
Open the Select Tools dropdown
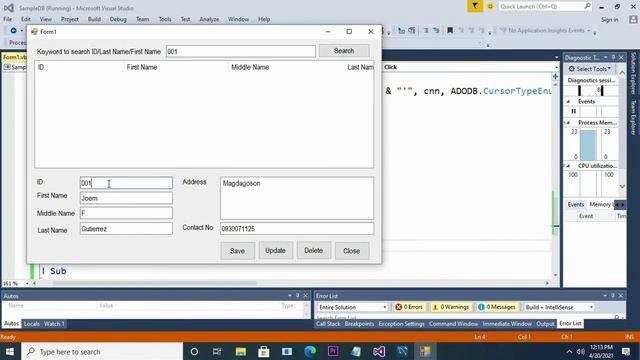tap(590, 69)
